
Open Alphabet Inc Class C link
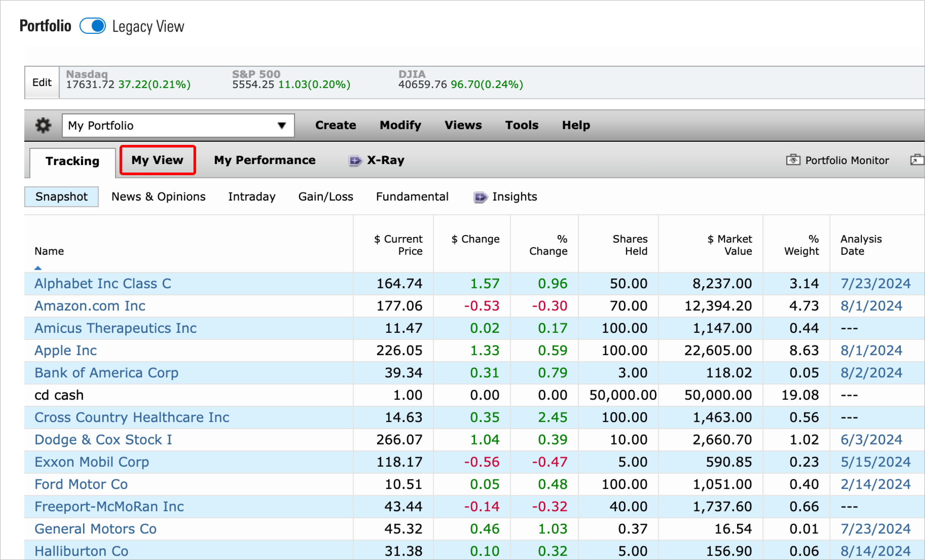coord(103,283)
